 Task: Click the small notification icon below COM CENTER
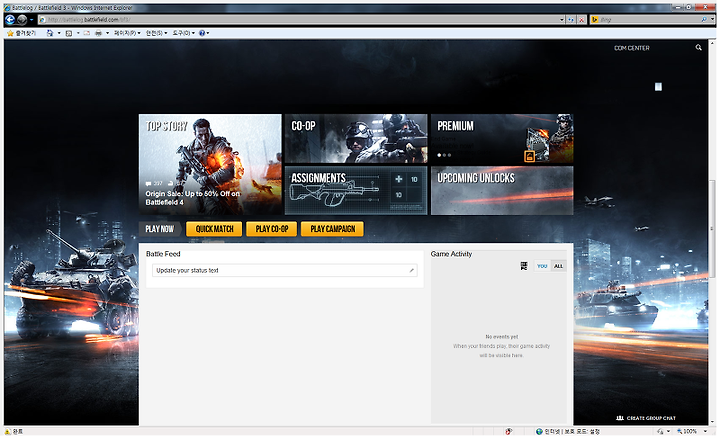(x=658, y=87)
